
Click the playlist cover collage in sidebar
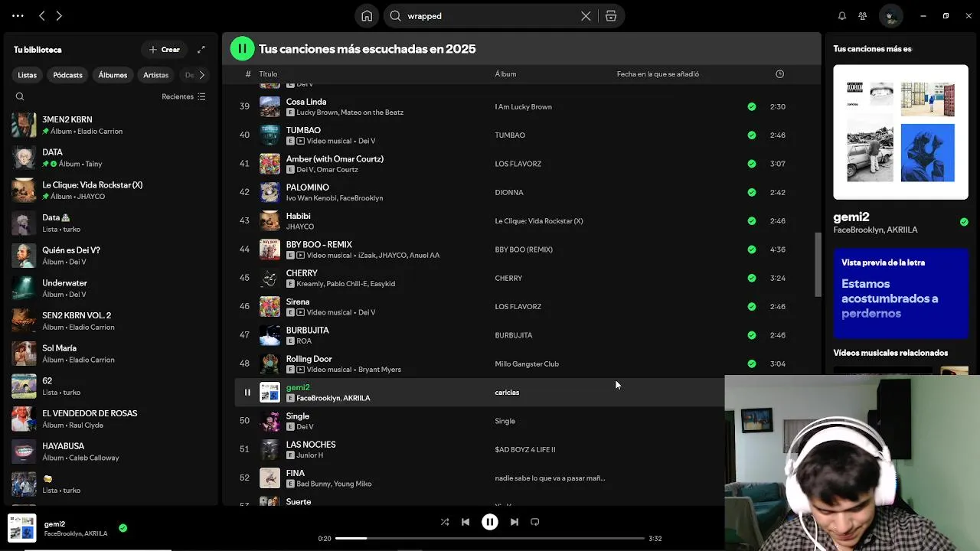[x=900, y=132]
